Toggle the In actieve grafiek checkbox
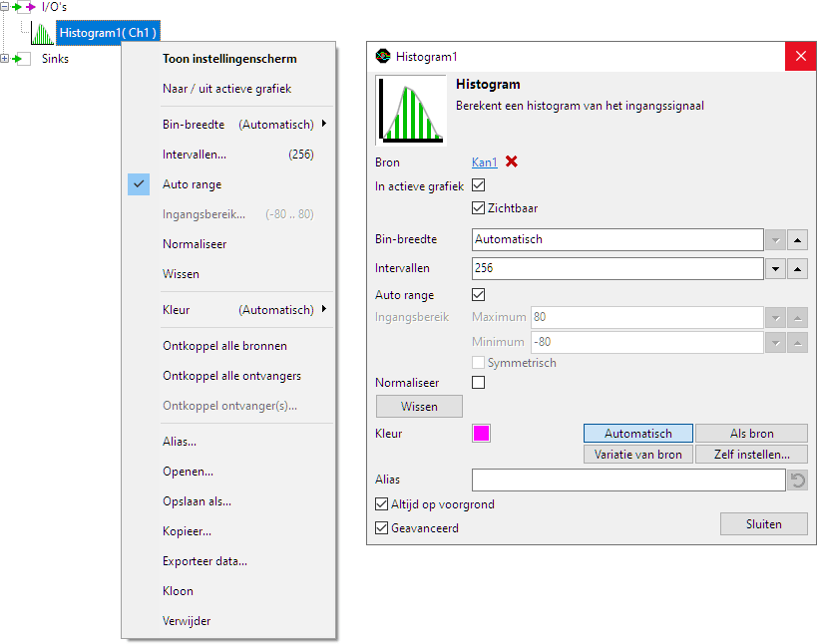Screen dimensions: 817x644 [478, 185]
